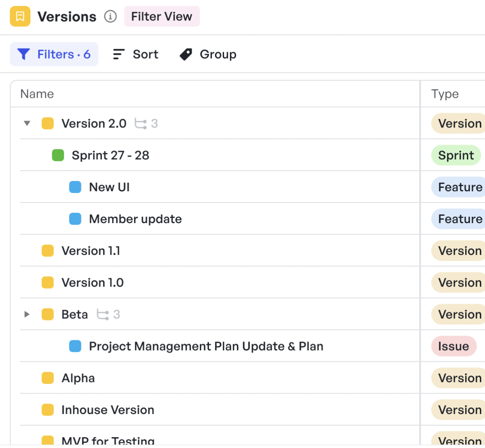
Task: Click the yellow Versions bookmark icon
Action: (x=20, y=16)
